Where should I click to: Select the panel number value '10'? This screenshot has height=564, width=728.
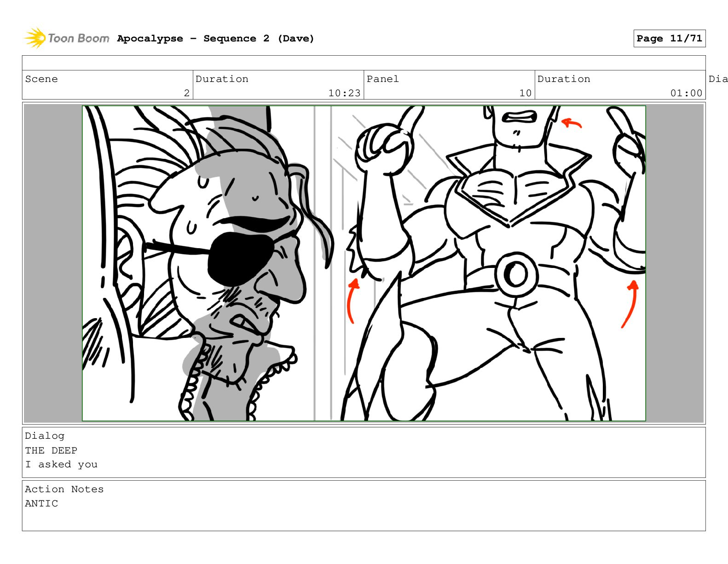[x=526, y=93]
